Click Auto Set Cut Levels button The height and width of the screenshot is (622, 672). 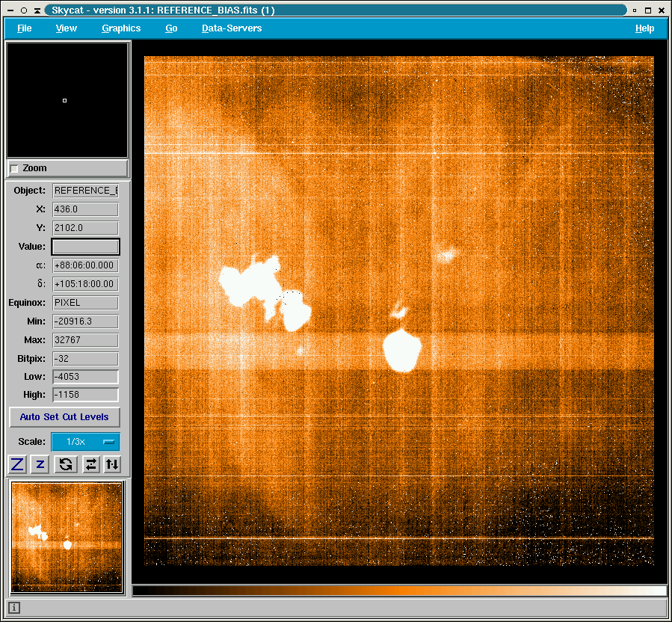click(x=64, y=417)
